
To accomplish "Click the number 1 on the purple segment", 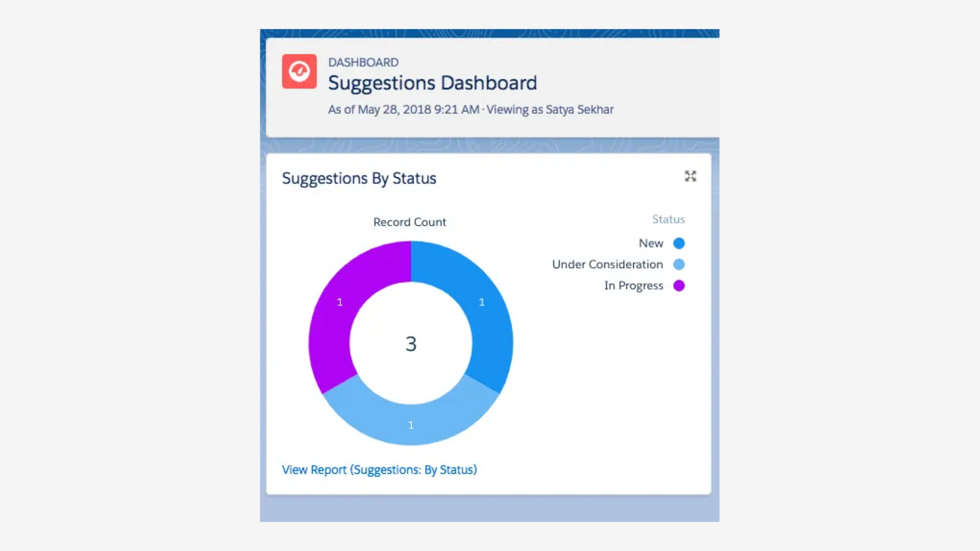I will pos(339,302).
